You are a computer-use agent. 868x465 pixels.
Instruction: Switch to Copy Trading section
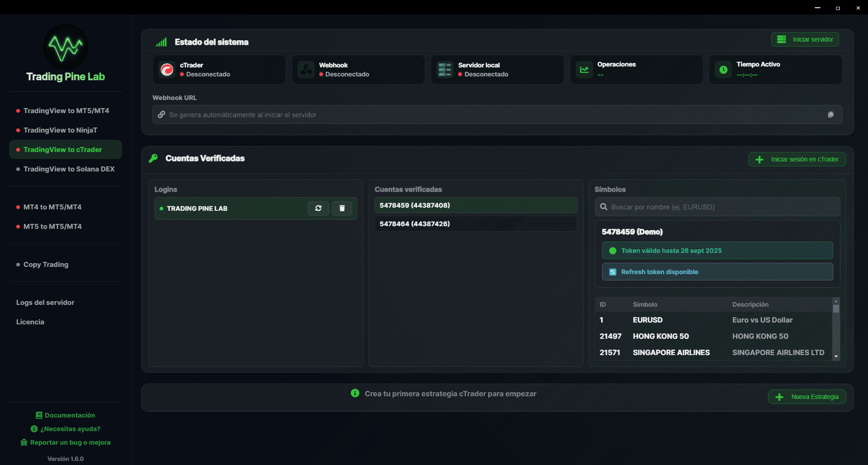coord(46,264)
